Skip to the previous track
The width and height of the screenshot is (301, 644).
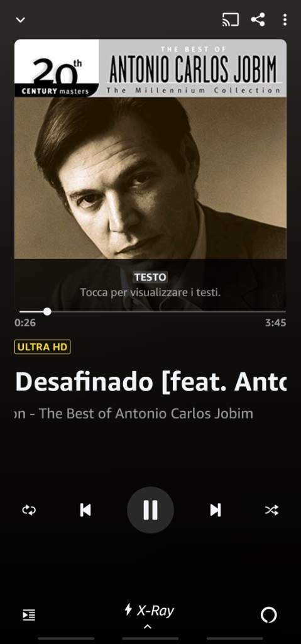pos(85,510)
